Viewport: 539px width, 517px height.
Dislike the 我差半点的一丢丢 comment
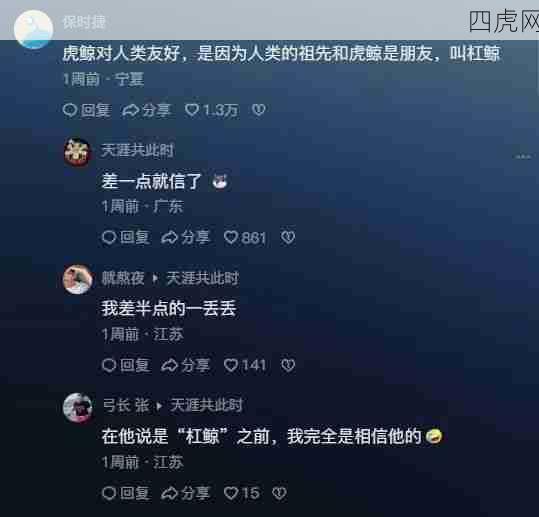point(288,365)
